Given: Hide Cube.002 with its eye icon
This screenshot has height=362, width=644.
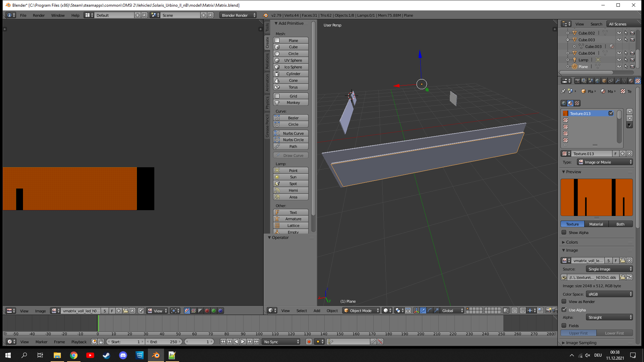Looking at the screenshot, I should [619, 33].
